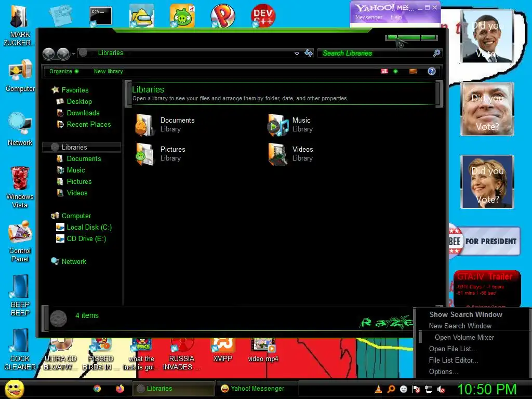
Task: Open Recent Places in the sidebar
Action: (89, 125)
